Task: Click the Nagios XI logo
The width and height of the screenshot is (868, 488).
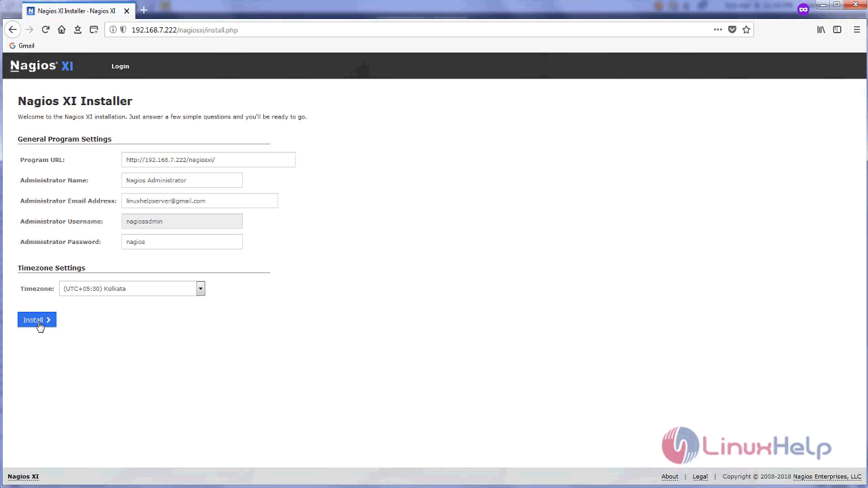Action: (41, 66)
